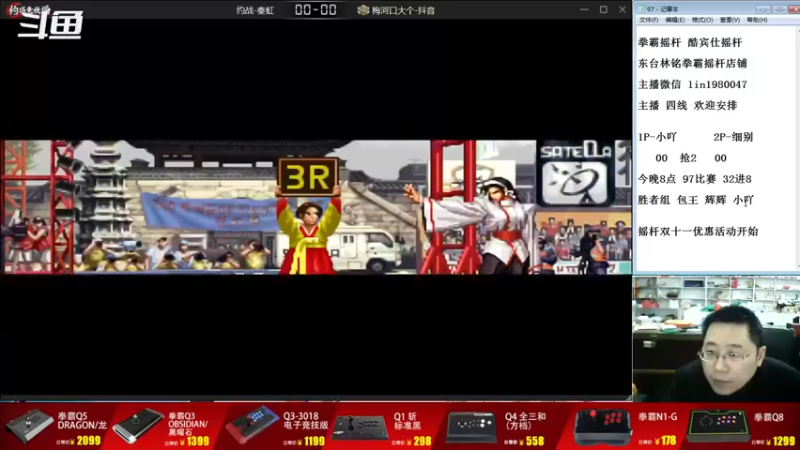800x450 pixels.
Task: Click the ¥1299 price
Action: 781,440
